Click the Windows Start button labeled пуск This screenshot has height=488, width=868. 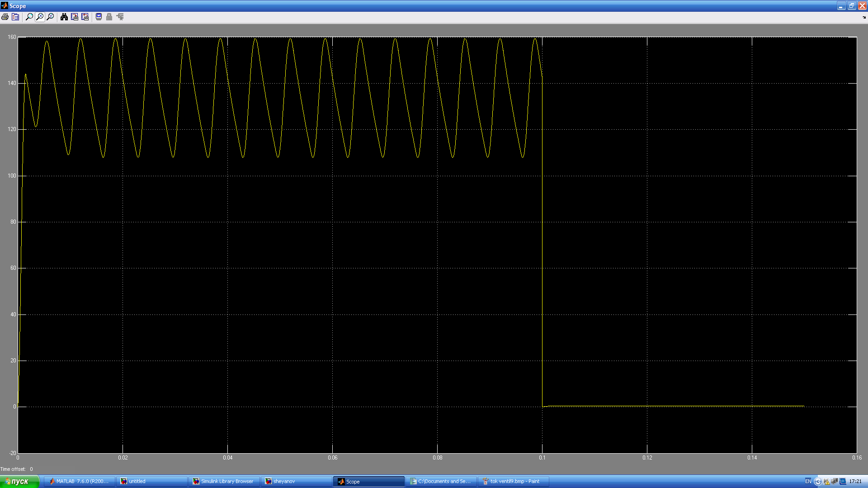click(x=19, y=482)
